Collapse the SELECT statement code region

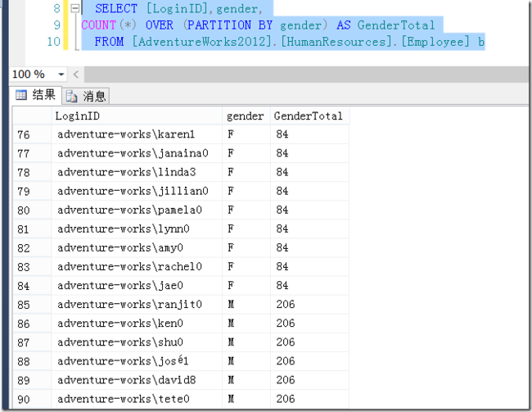[x=74, y=8]
